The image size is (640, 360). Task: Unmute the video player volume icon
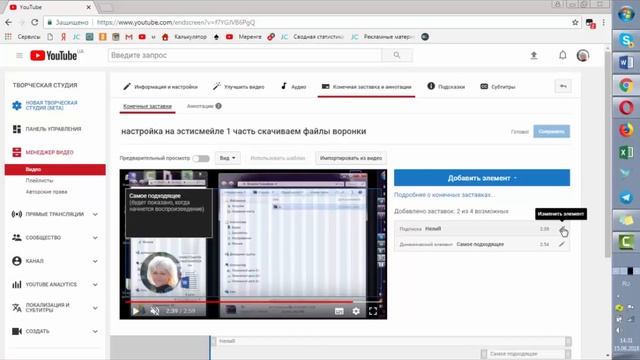point(155,311)
